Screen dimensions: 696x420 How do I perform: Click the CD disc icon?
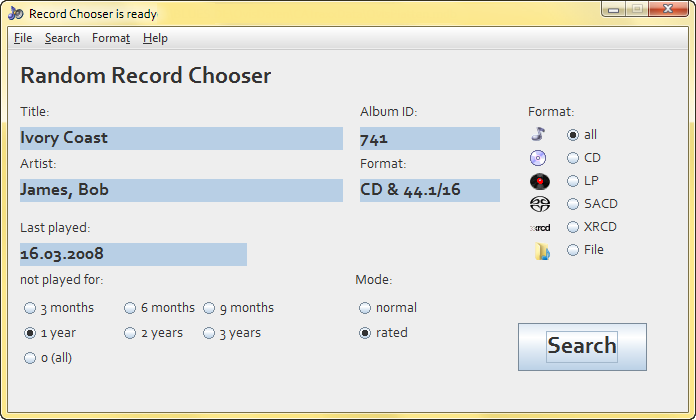pos(538,158)
